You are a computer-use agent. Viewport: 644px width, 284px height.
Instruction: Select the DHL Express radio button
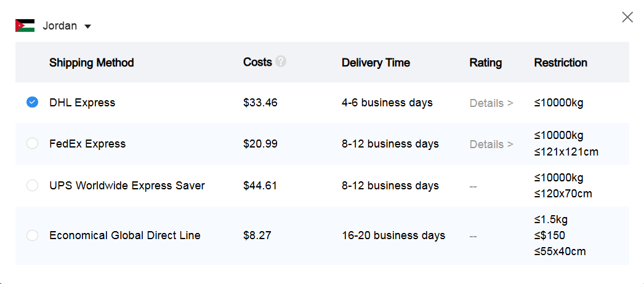click(x=33, y=103)
